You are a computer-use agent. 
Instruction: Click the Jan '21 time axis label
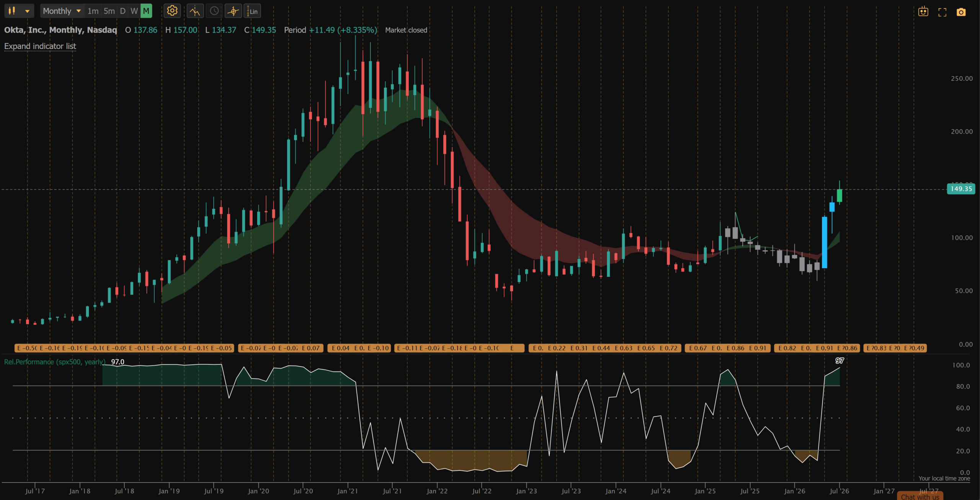[x=348, y=491]
